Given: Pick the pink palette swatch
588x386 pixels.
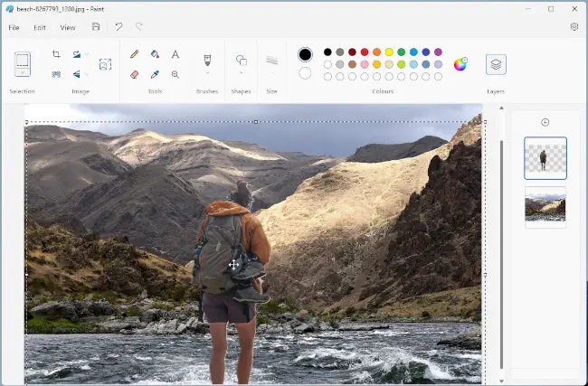Looking at the screenshot, I should point(365,64).
